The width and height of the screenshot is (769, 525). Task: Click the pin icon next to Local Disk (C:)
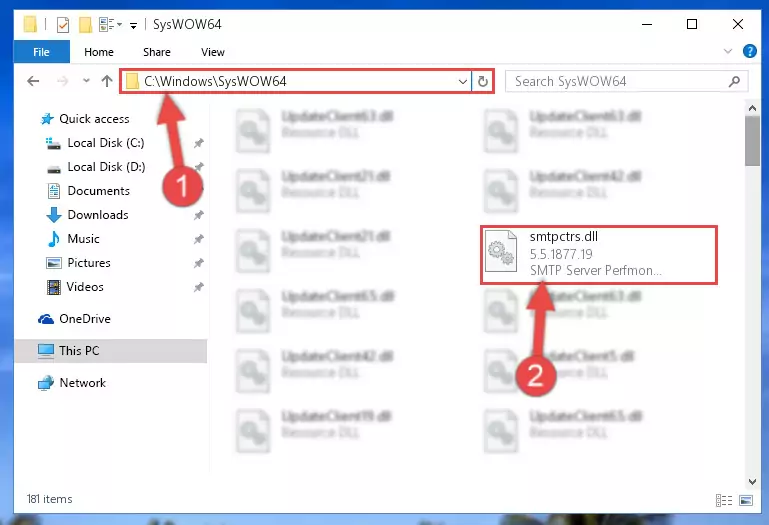pyautogui.click(x=199, y=143)
